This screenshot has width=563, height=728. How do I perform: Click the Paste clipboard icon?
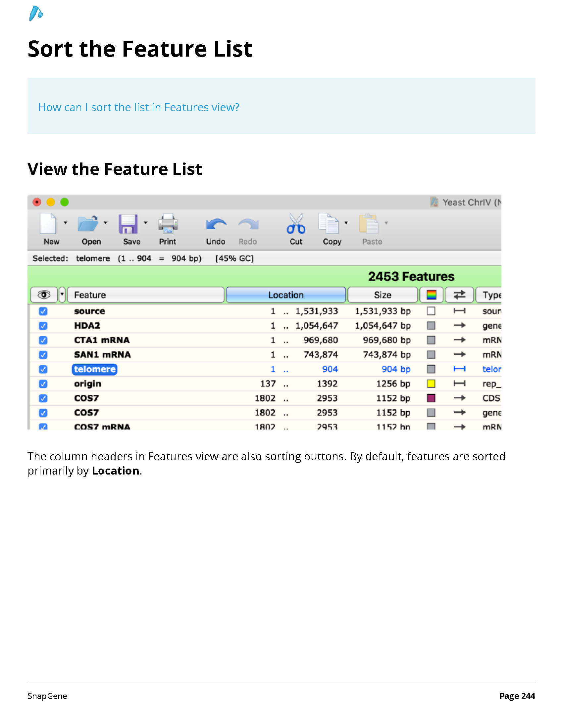[369, 223]
